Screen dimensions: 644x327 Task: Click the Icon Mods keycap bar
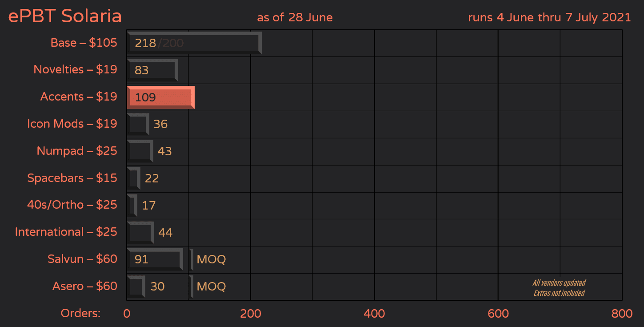tap(138, 124)
